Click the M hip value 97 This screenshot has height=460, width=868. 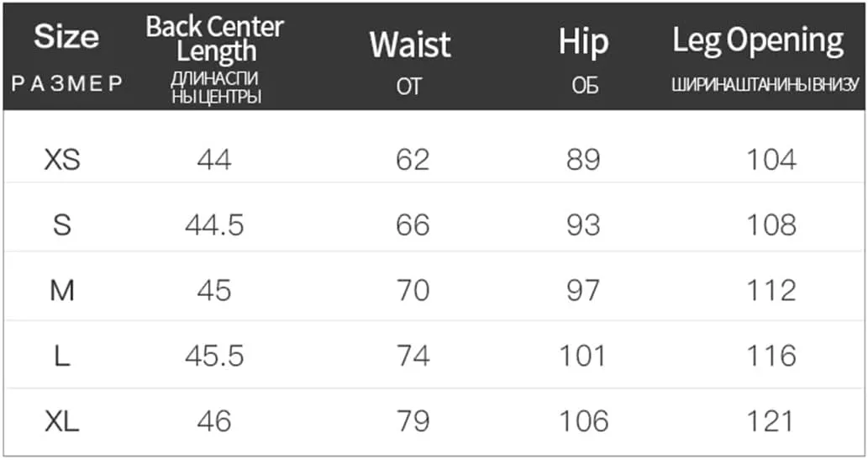point(583,290)
